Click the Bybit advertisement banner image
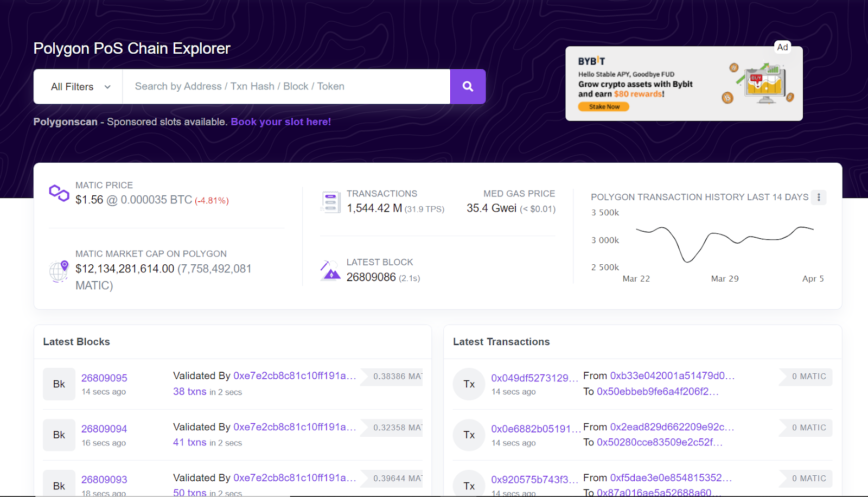 684,84
